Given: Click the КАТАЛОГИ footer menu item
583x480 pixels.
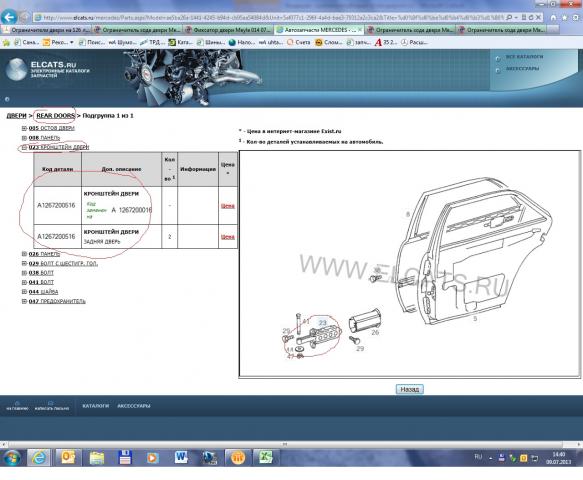Looking at the screenshot, I should (x=96, y=406).
